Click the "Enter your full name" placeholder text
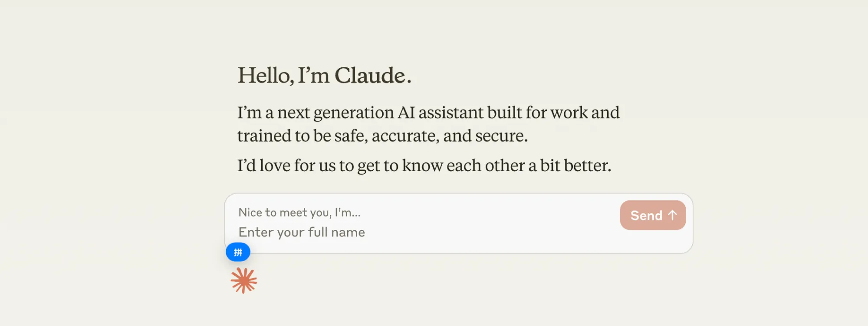Viewport: 868px width, 326px height. click(302, 232)
